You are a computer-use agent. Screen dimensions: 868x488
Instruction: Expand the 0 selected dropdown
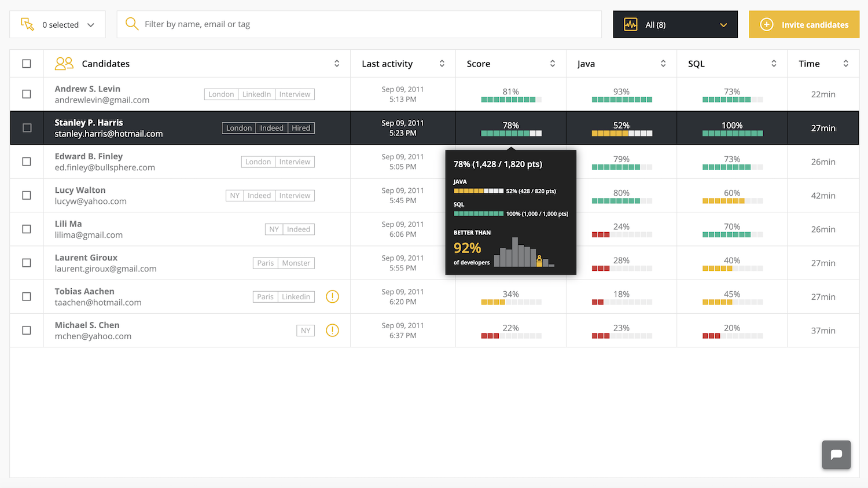pos(91,25)
